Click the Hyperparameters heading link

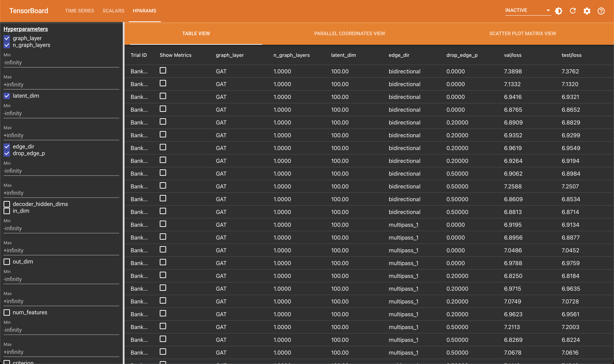(x=26, y=29)
